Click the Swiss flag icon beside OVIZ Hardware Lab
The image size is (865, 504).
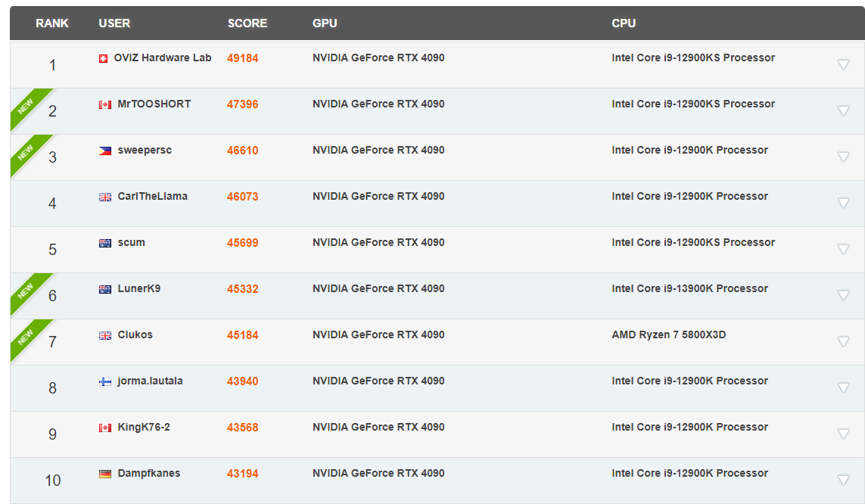coord(103,58)
